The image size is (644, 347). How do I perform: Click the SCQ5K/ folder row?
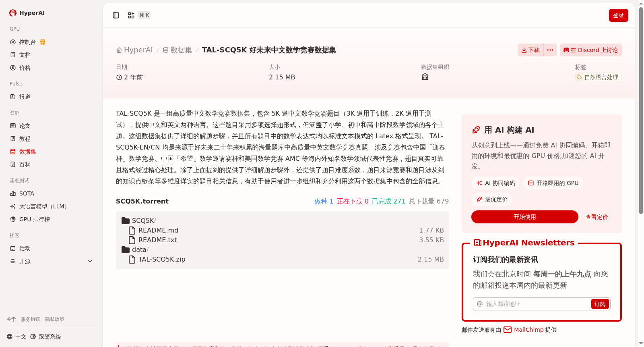point(282,220)
